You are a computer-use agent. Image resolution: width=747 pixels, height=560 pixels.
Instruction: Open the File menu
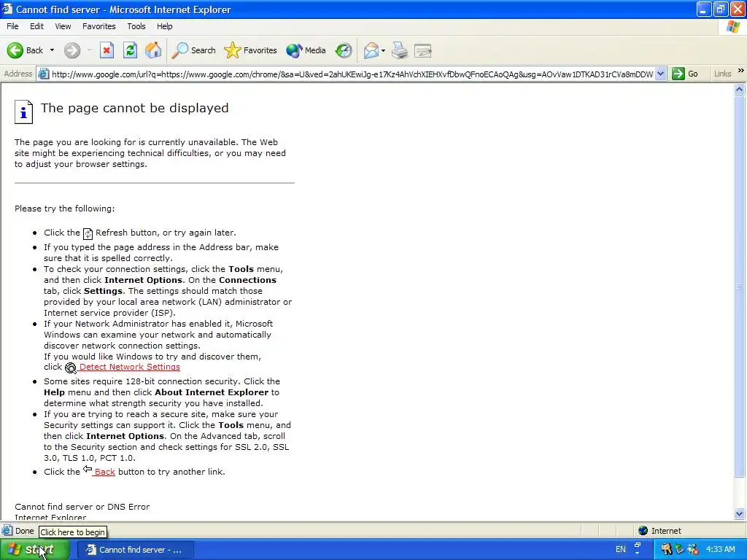click(12, 26)
